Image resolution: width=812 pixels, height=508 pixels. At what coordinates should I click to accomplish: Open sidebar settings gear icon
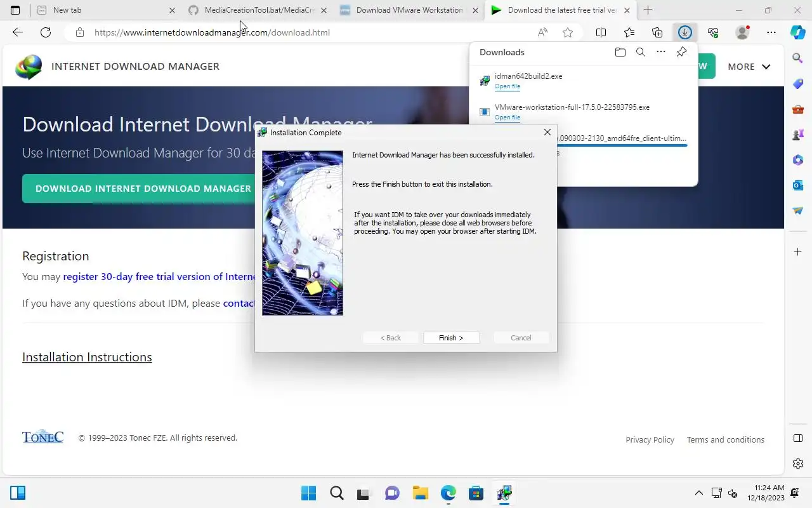click(798, 464)
